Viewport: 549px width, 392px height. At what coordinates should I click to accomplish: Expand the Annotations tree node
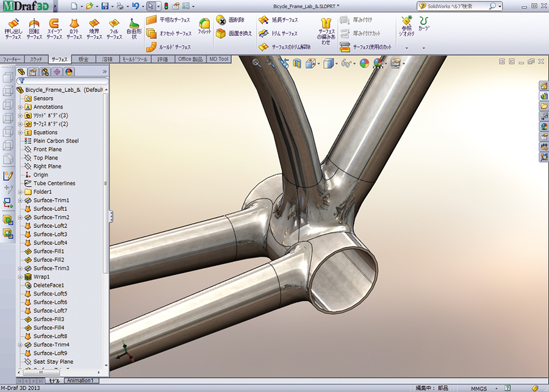pos(20,107)
